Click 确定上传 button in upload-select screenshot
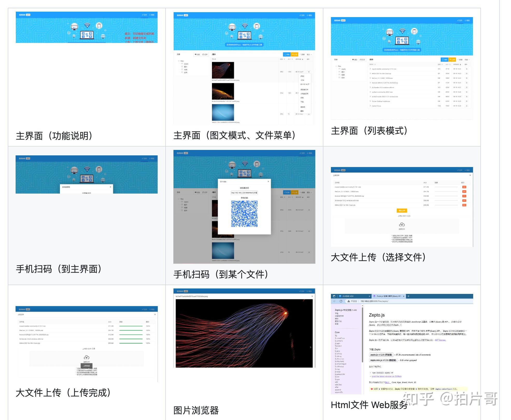The height and width of the screenshot is (420, 511). [x=402, y=211]
